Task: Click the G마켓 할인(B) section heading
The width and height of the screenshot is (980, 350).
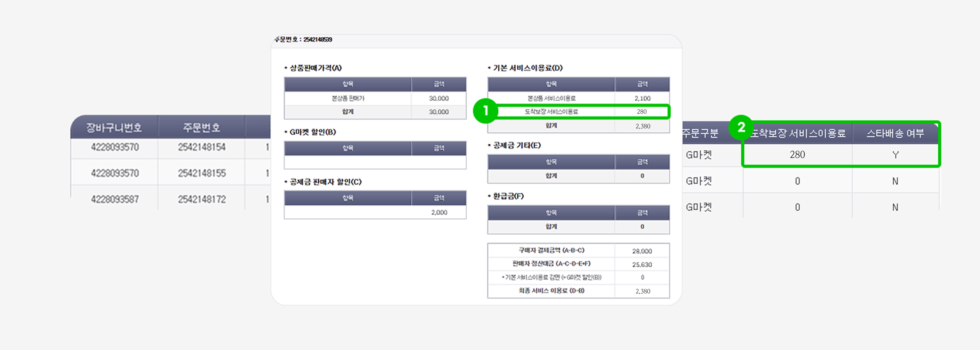Action: [313, 132]
